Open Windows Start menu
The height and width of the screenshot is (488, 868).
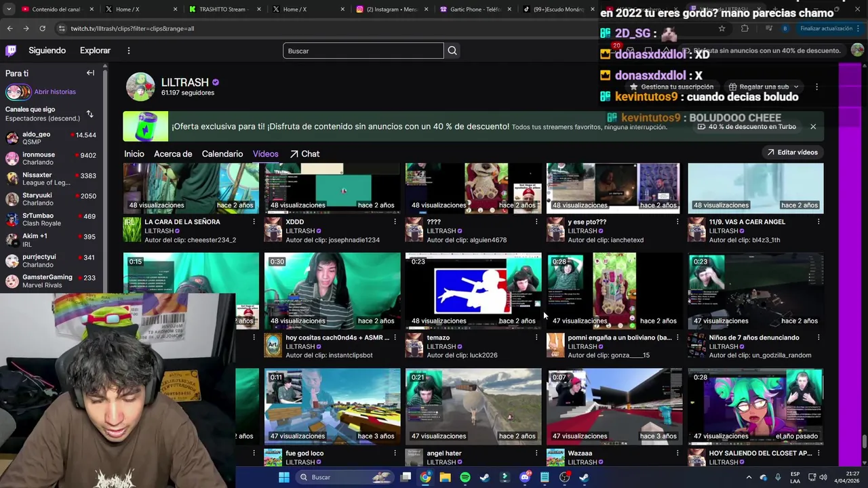284,477
